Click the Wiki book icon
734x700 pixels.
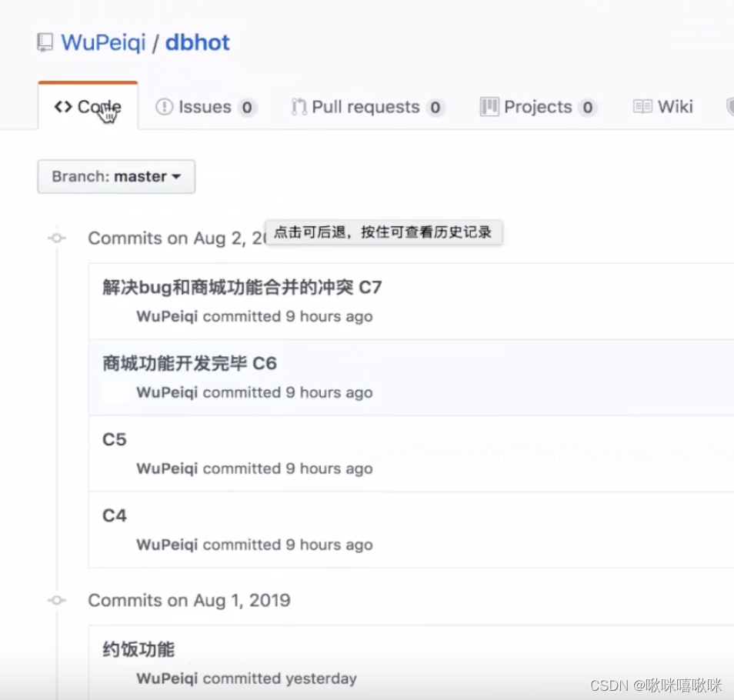642,107
